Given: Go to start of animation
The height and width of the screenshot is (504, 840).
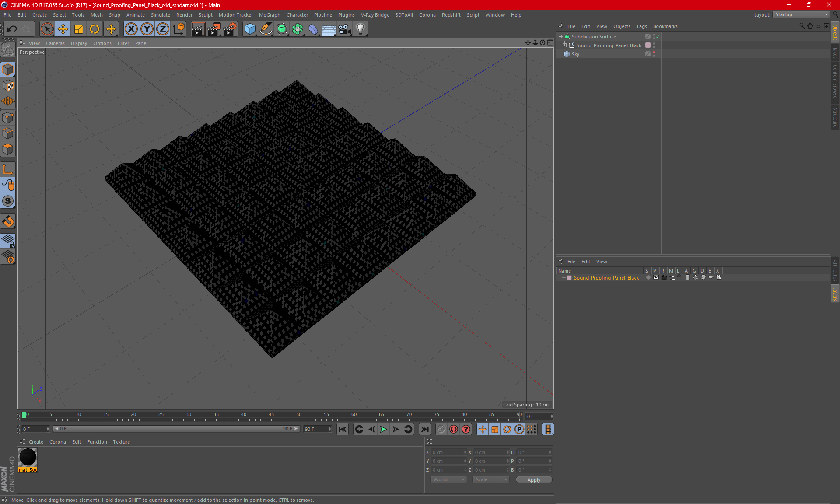Looking at the screenshot, I should [343, 429].
